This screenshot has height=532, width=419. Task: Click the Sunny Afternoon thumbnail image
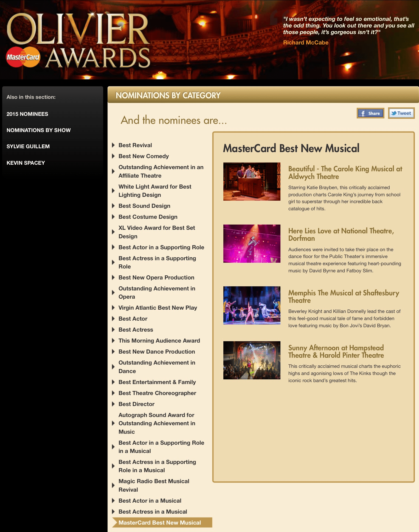click(252, 360)
